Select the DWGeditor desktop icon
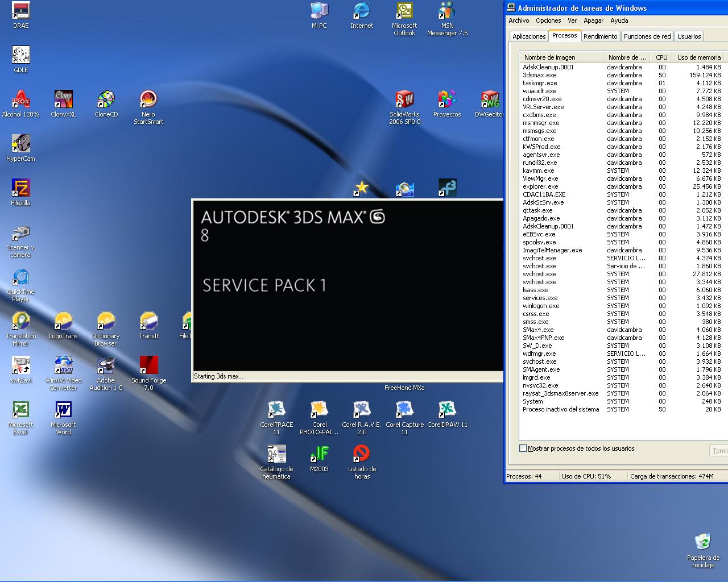728x582 pixels. (x=489, y=104)
